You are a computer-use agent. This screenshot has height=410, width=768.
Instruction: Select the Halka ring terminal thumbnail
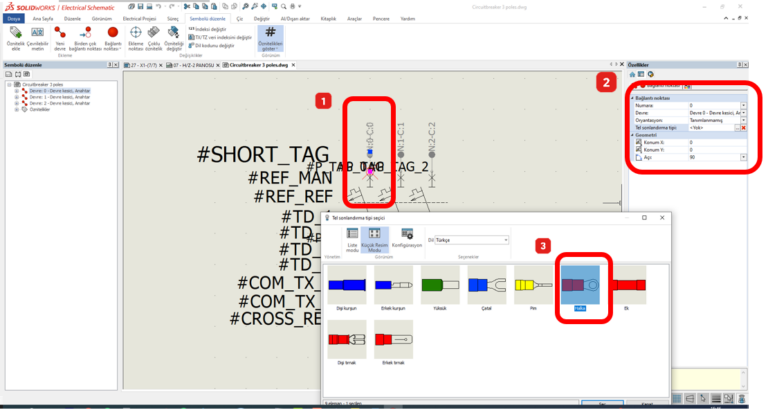pos(577,288)
